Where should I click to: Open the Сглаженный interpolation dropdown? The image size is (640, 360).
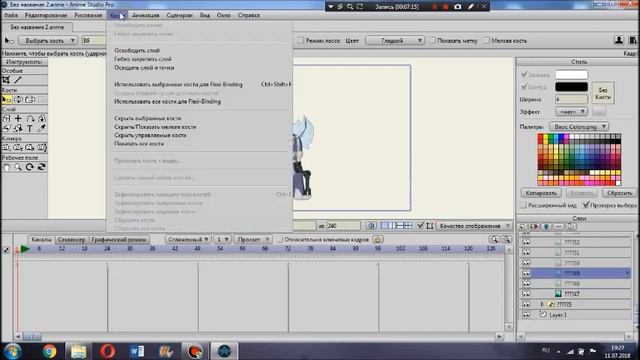(188, 240)
